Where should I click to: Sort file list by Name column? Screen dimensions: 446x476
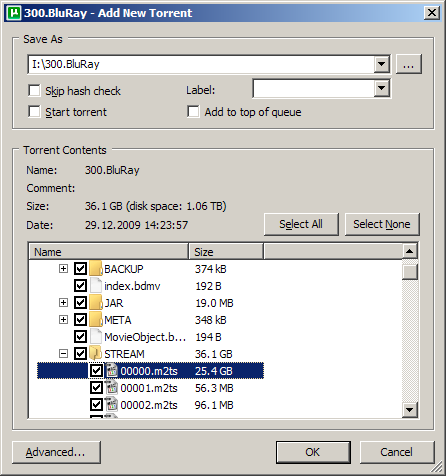click(109, 252)
